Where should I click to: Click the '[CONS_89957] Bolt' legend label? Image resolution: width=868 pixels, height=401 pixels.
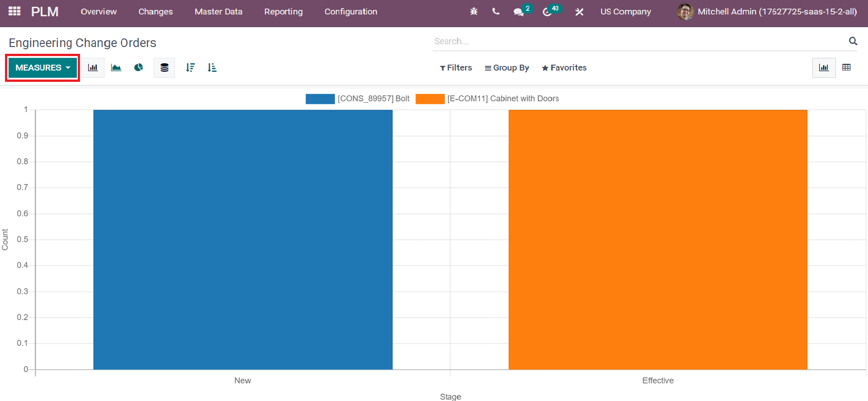point(373,99)
